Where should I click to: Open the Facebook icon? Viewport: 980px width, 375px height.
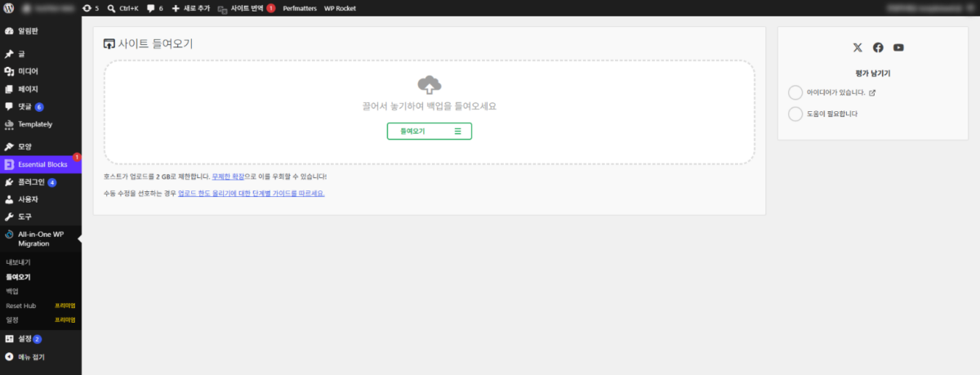pos(878,47)
